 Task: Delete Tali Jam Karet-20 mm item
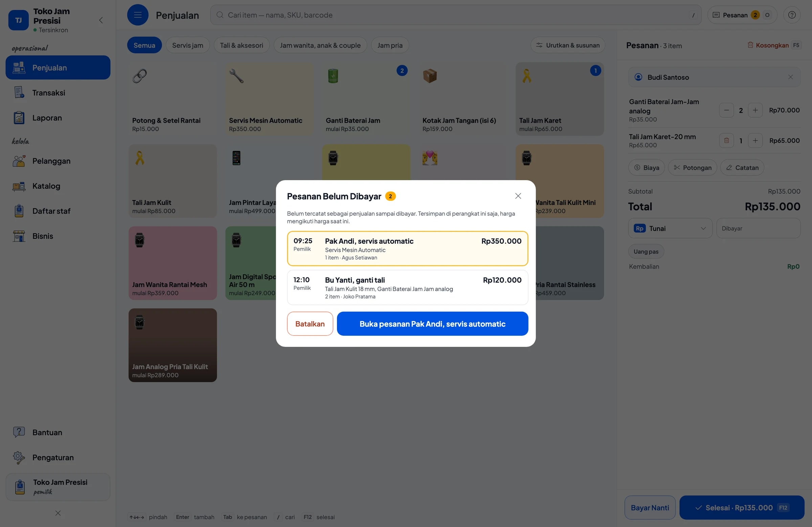click(x=726, y=140)
